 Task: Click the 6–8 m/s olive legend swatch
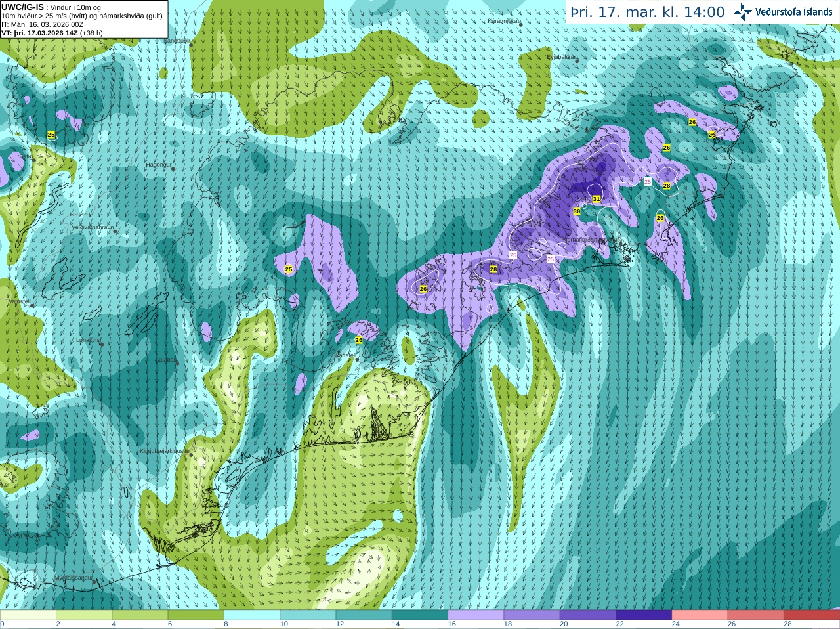tap(196, 615)
